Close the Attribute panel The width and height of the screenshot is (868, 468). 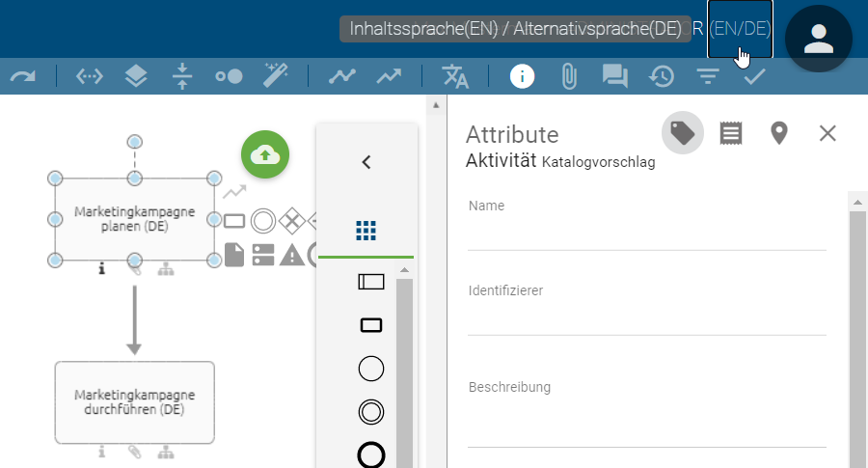pyautogui.click(x=827, y=133)
